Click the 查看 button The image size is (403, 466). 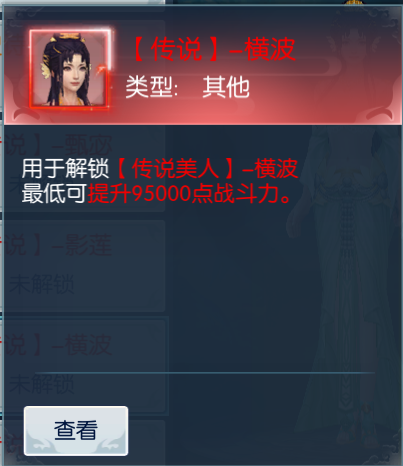76,431
